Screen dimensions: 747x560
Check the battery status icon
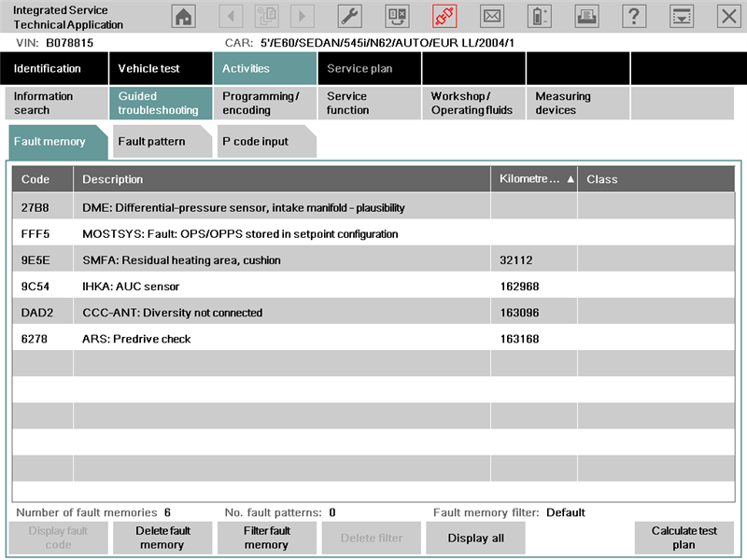click(540, 17)
